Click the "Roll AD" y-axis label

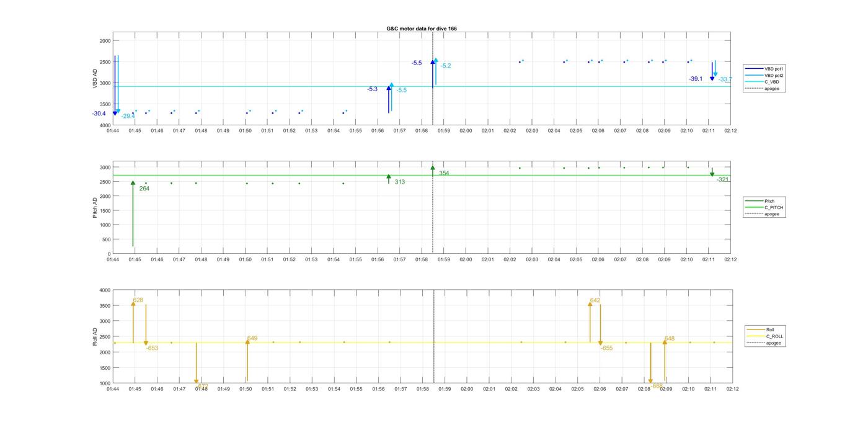point(95,336)
